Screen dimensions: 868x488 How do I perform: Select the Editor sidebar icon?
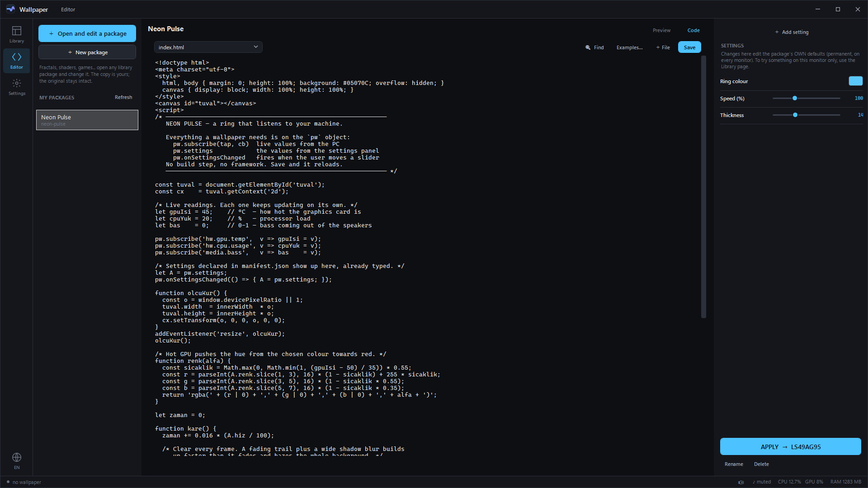[17, 61]
